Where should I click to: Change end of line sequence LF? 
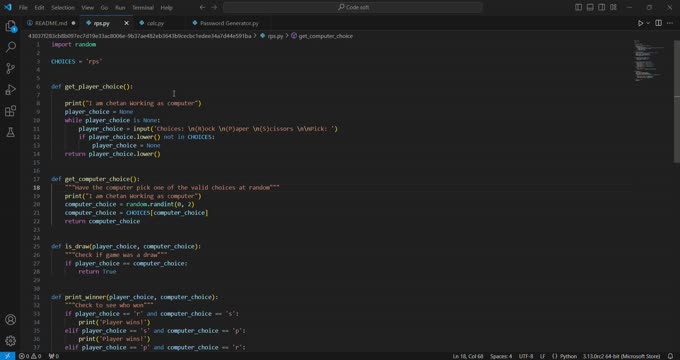pos(543,356)
